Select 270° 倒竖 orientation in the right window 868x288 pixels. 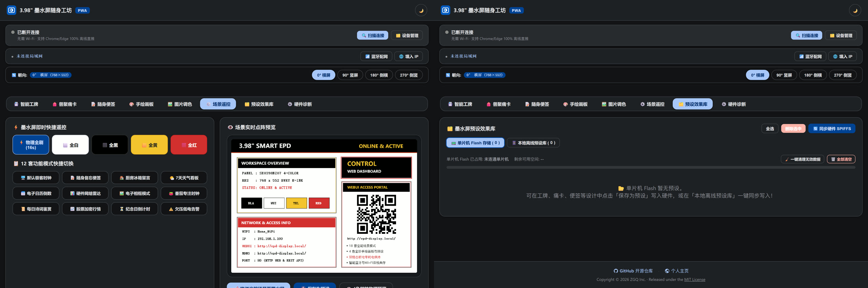843,75
